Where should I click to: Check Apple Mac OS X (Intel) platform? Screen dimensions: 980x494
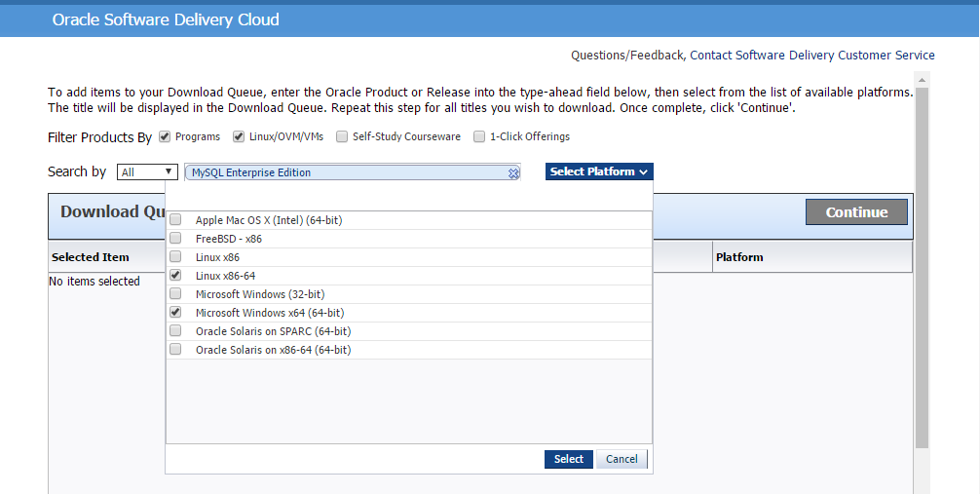[x=175, y=220]
